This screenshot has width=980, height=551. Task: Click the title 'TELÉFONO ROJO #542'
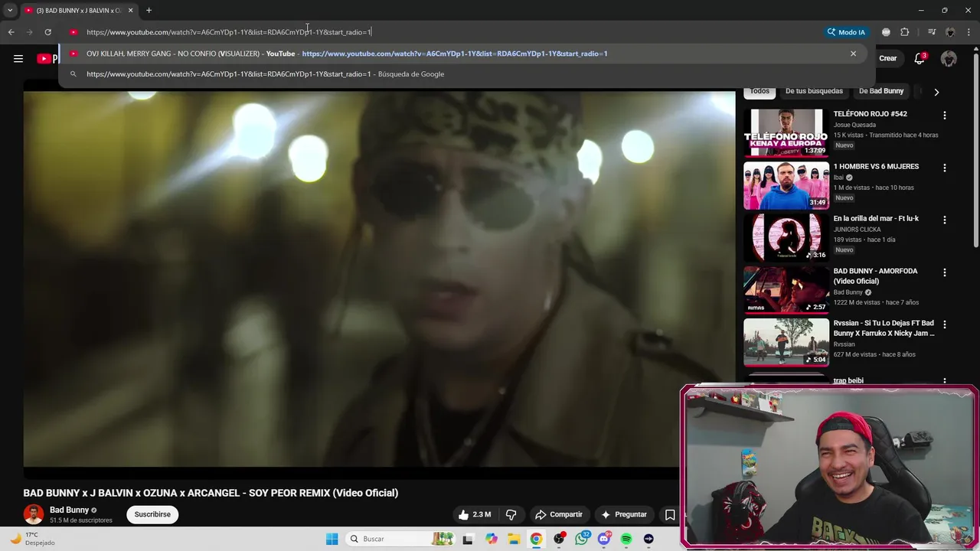[x=870, y=114]
